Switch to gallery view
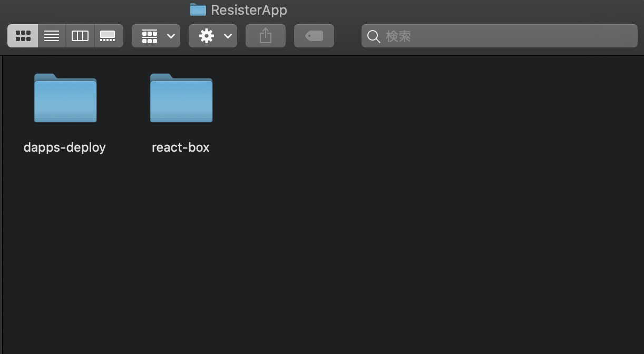The width and height of the screenshot is (644, 354). point(108,36)
